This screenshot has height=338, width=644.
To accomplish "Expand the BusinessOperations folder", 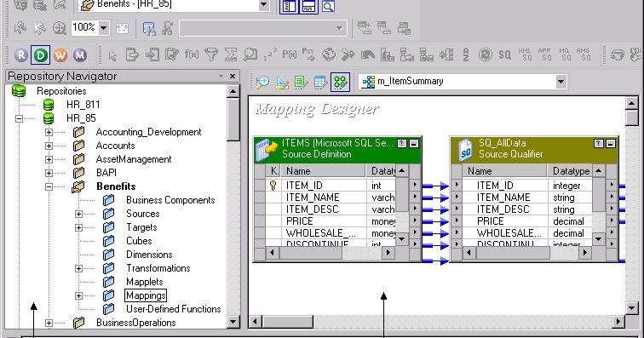I will click(x=49, y=324).
